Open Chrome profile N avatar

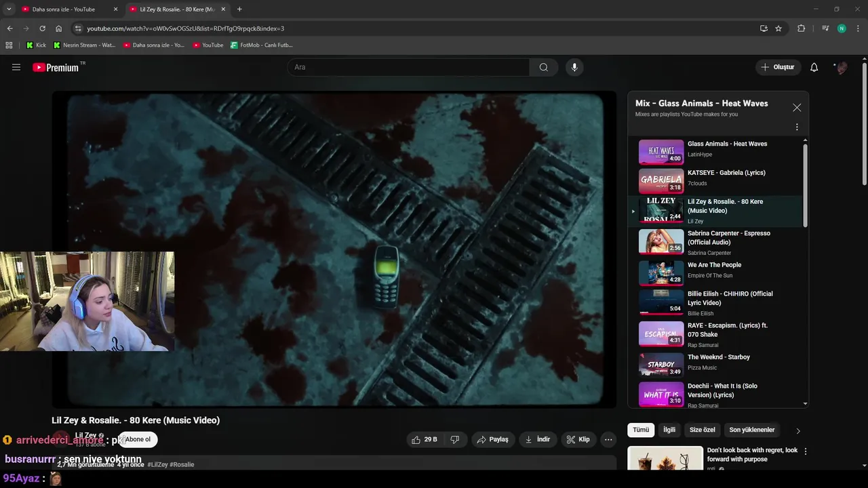842,28
